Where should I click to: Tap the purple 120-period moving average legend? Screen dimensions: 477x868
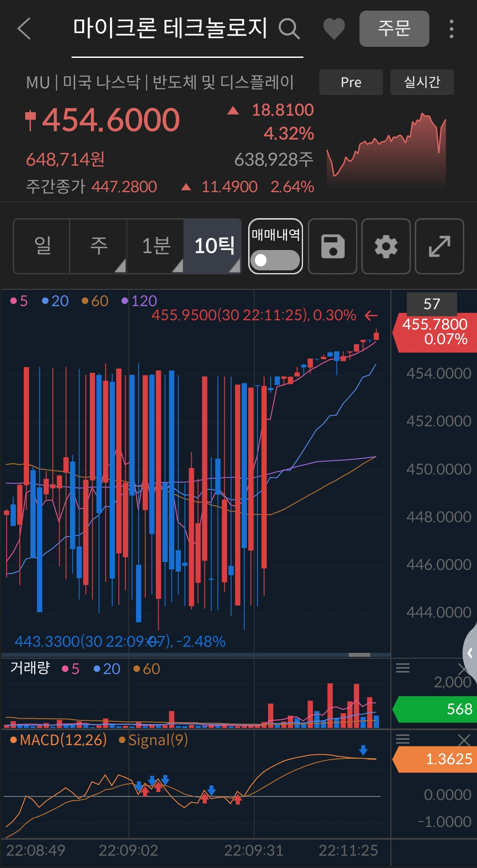139,301
